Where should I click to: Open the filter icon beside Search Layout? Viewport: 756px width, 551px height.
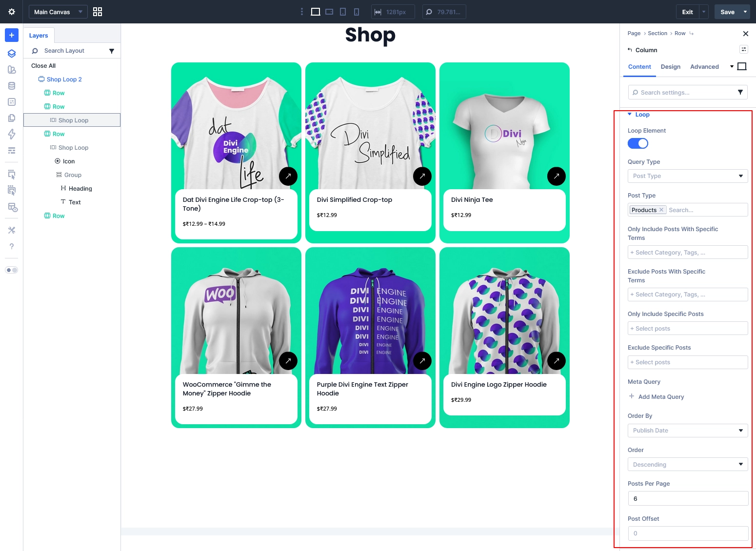pyautogui.click(x=112, y=50)
